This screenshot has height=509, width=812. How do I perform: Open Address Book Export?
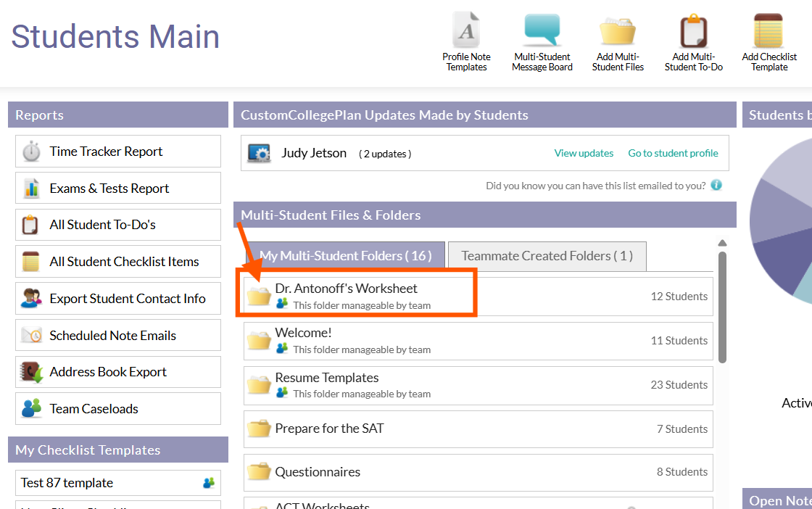[108, 372]
